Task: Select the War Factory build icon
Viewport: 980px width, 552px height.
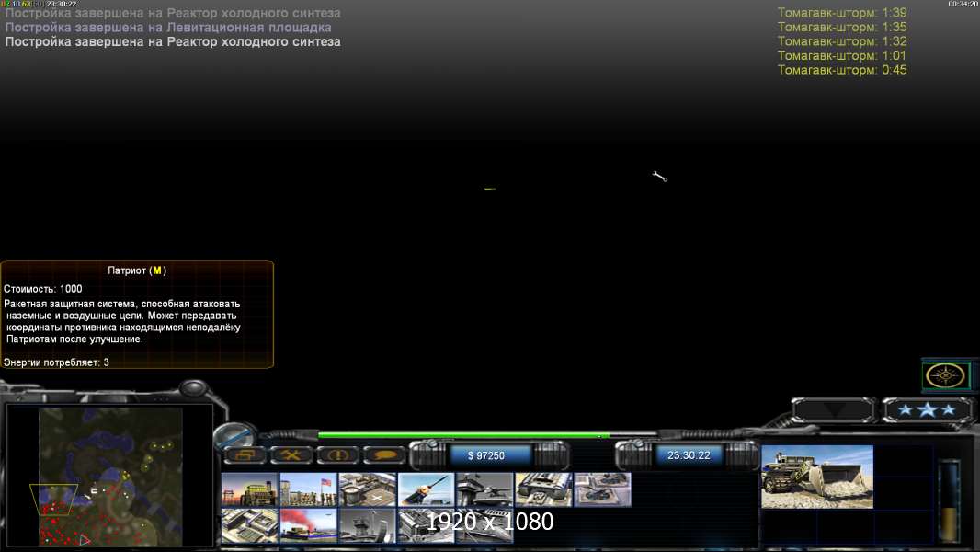Action: coord(543,489)
